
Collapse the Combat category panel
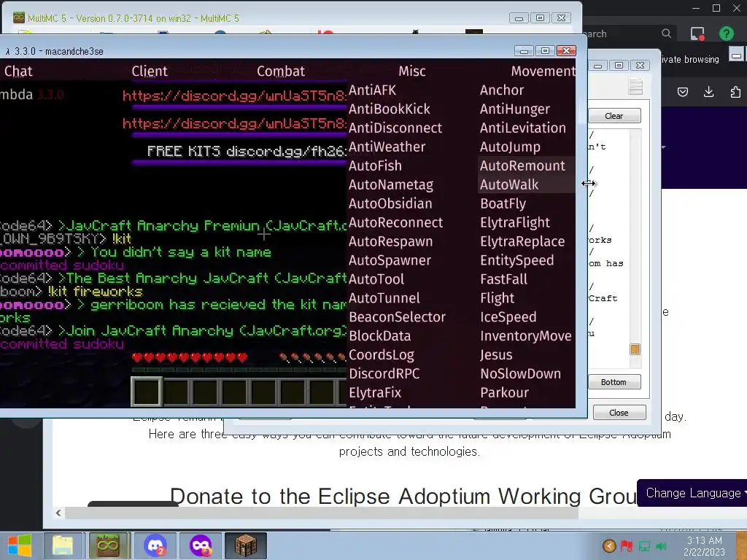pyautogui.click(x=281, y=71)
